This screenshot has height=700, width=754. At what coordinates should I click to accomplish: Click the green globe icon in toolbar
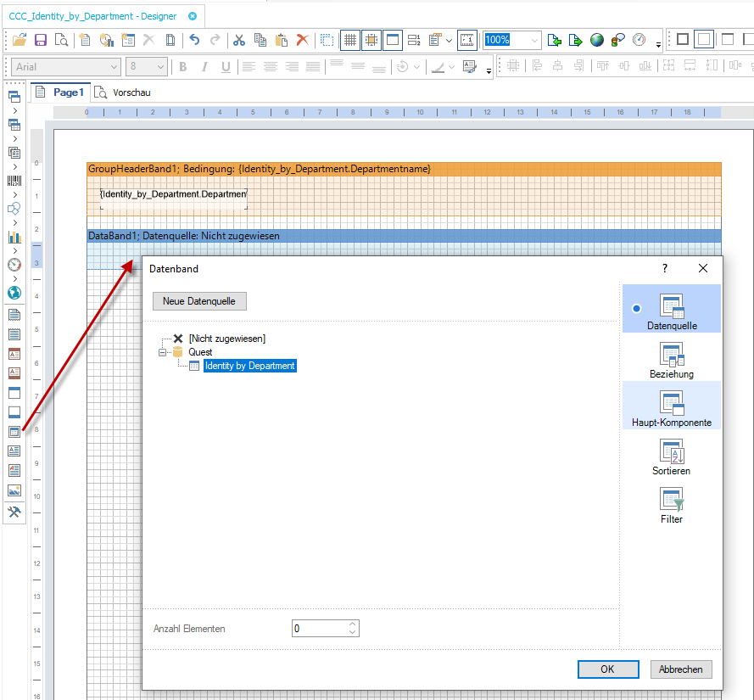[x=597, y=40]
